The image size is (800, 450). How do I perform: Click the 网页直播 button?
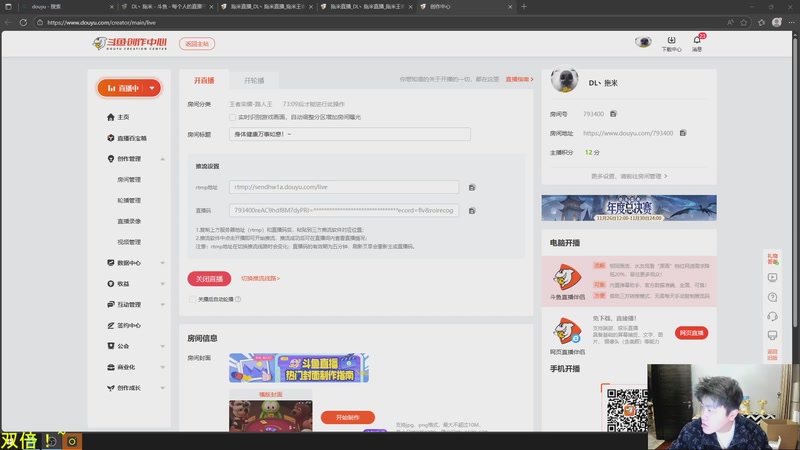[691, 333]
